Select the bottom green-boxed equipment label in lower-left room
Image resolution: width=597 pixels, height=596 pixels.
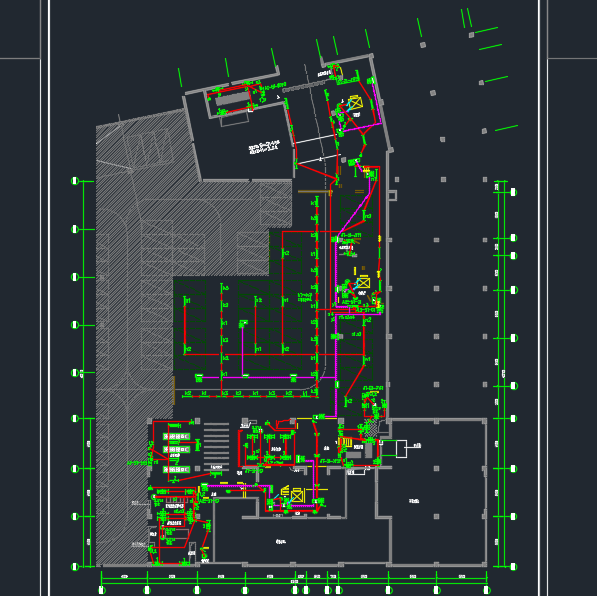tap(176, 470)
